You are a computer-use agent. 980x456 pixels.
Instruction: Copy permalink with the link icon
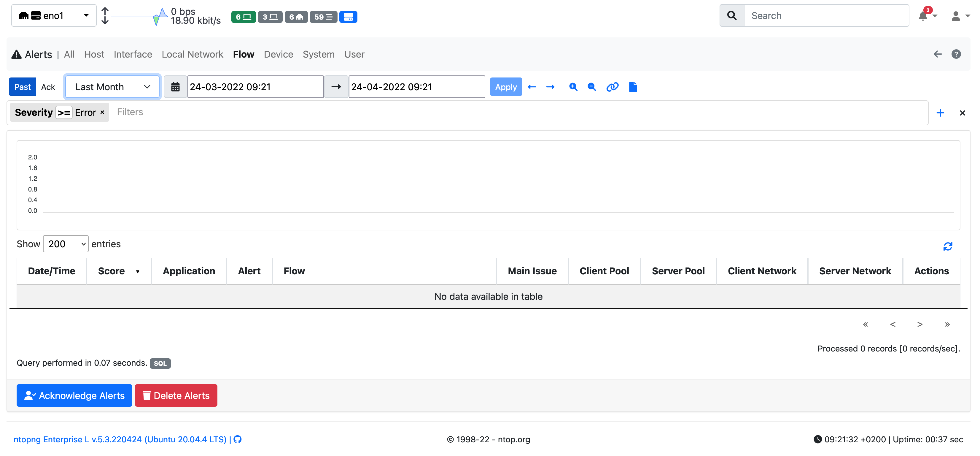click(612, 87)
